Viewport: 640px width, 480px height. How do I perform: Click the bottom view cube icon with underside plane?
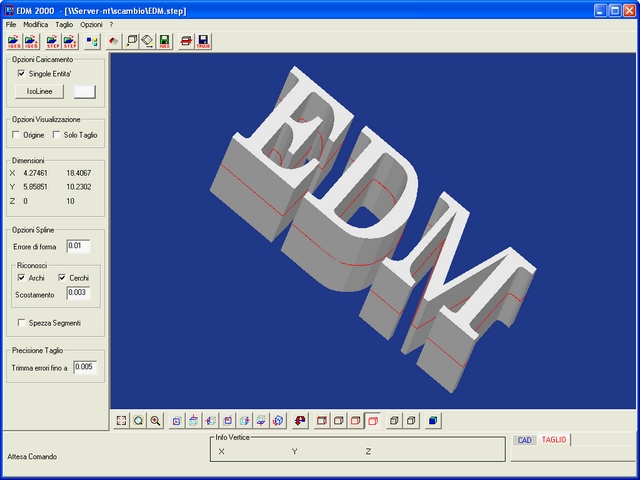point(261,420)
